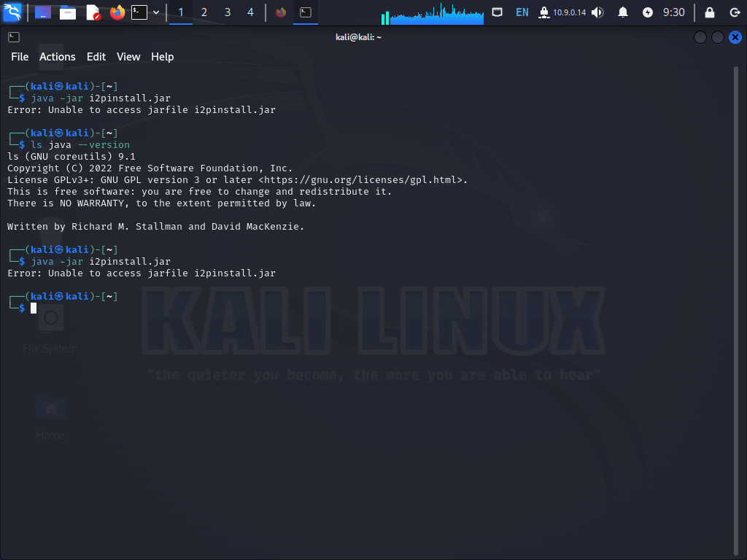Viewport: 747px width, 560px height.
Task: Switch to workspace 1
Action: [181, 12]
